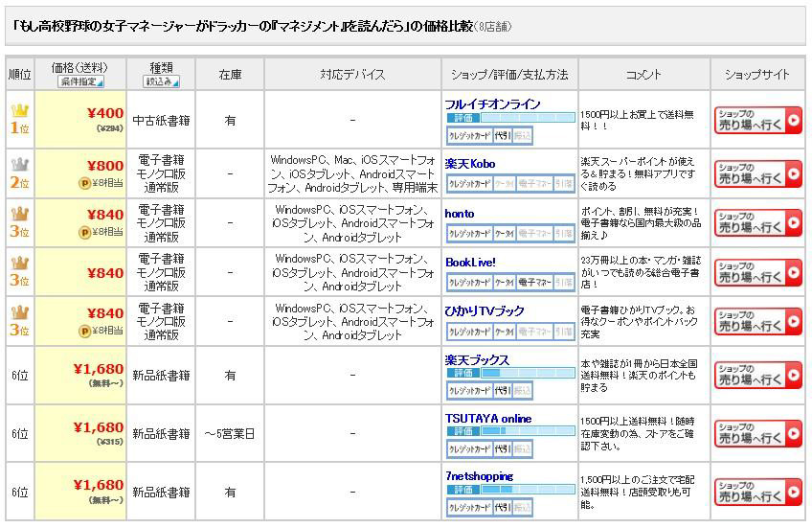Click the ¥400 price in the first row
This screenshot has width=812, height=528.
pyautogui.click(x=105, y=113)
